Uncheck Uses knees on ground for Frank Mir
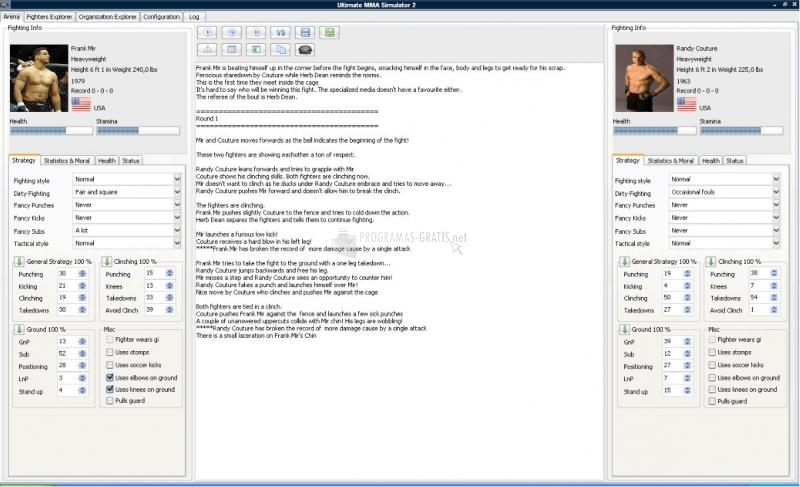Image resolution: width=800 pixels, height=487 pixels. pos(110,389)
